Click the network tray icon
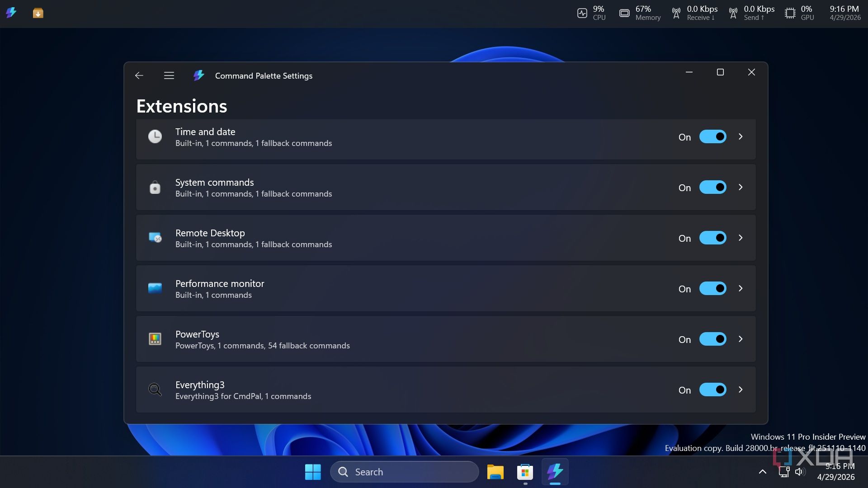The height and width of the screenshot is (488, 868). [x=784, y=472]
